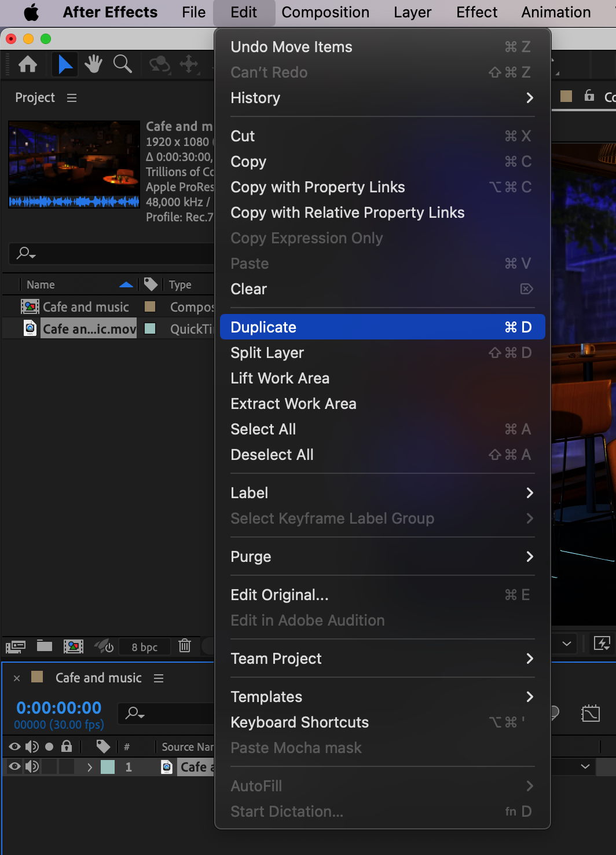The image size is (616, 855).
Task: Open the Composition menu
Action: (x=325, y=12)
